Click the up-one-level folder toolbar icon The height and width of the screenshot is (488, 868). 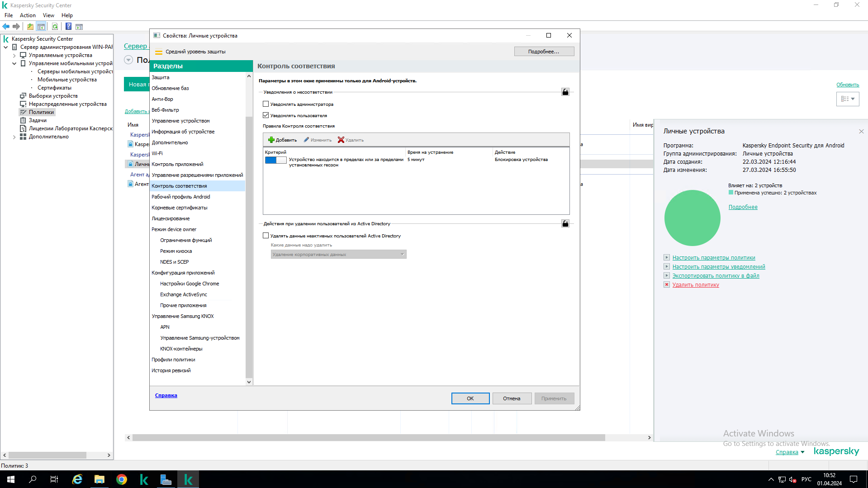[x=30, y=27]
